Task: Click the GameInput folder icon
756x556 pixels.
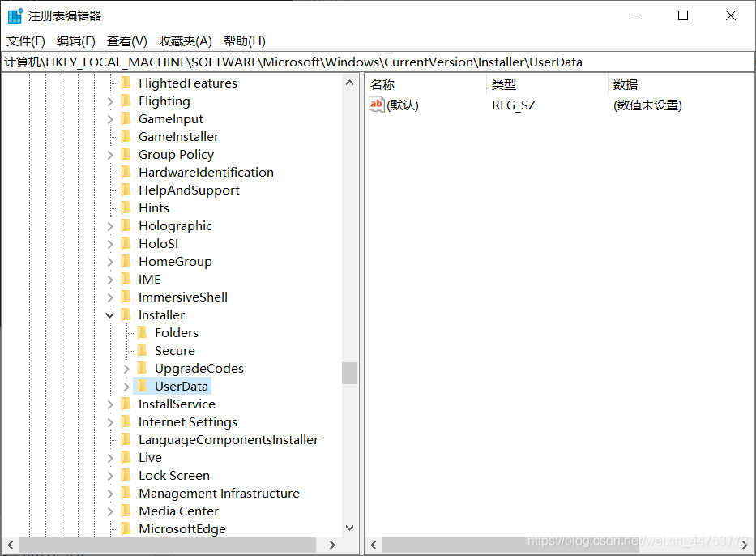Action: click(x=126, y=118)
